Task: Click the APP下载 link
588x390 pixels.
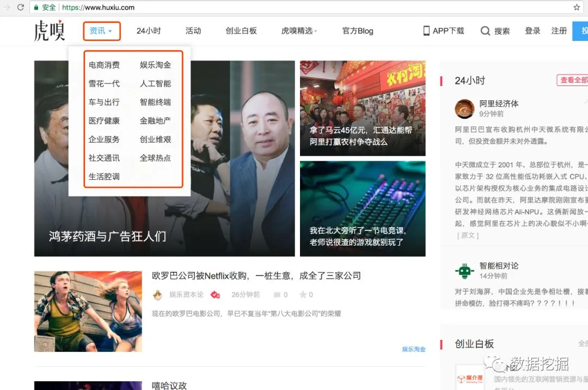Action: [448, 31]
